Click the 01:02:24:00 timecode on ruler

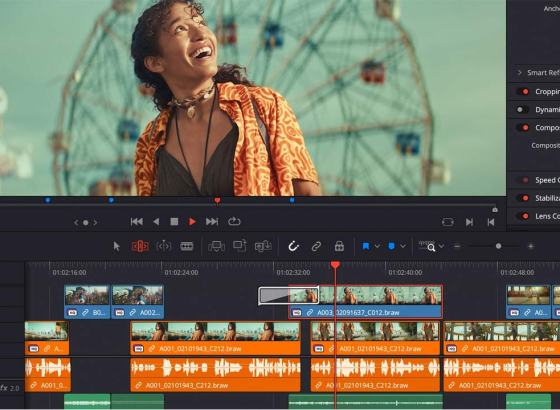pyautogui.click(x=181, y=272)
